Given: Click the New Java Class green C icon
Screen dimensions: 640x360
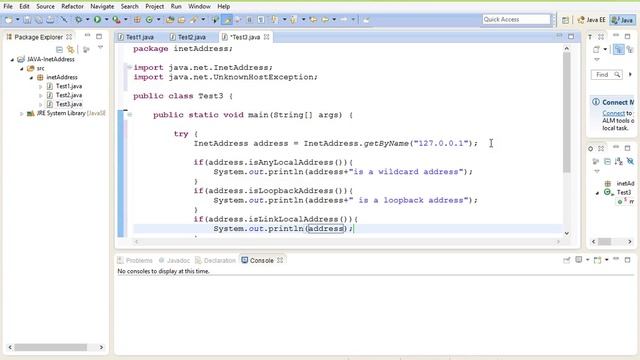Looking at the screenshot, I should pyautogui.click(x=149, y=20).
